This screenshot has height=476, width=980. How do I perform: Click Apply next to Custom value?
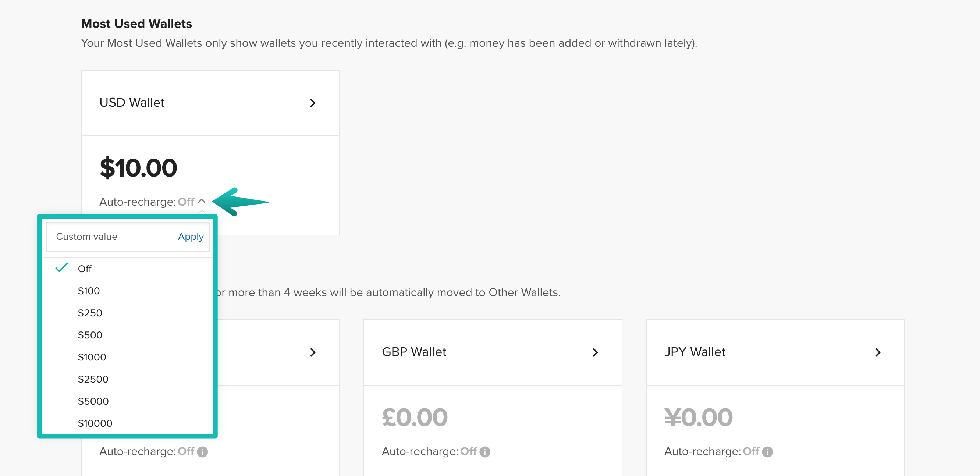click(x=191, y=237)
